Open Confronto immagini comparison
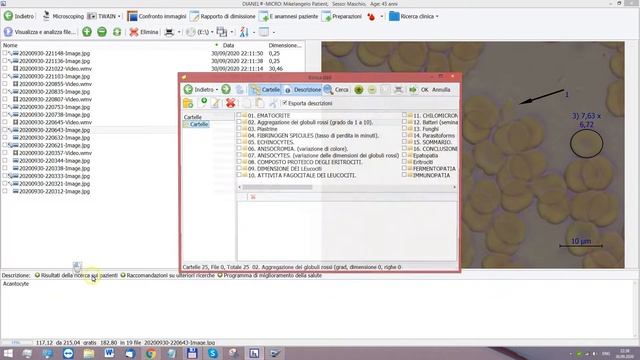Screen dimensions: 640x360 tap(156, 16)
